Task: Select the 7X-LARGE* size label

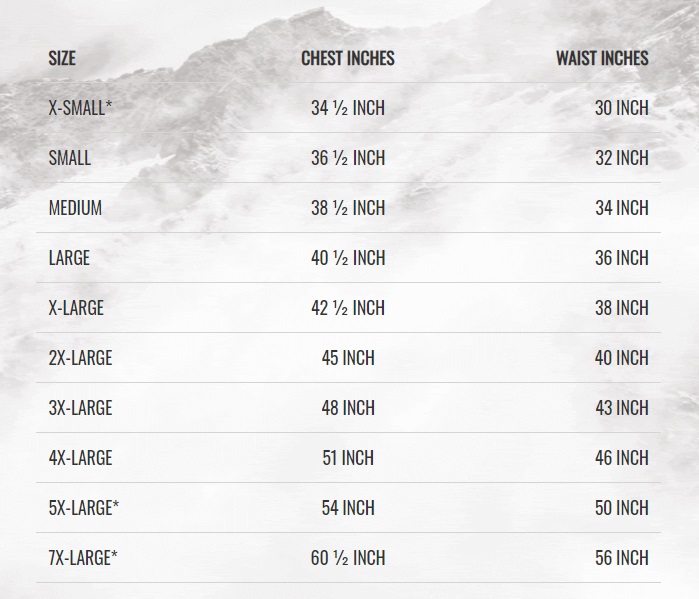Action: click(83, 558)
